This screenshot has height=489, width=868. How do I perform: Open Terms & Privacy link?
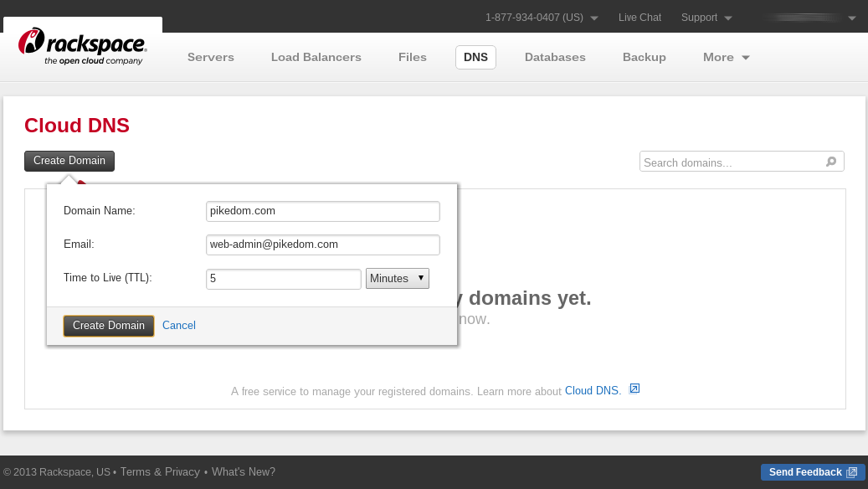coord(160,471)
